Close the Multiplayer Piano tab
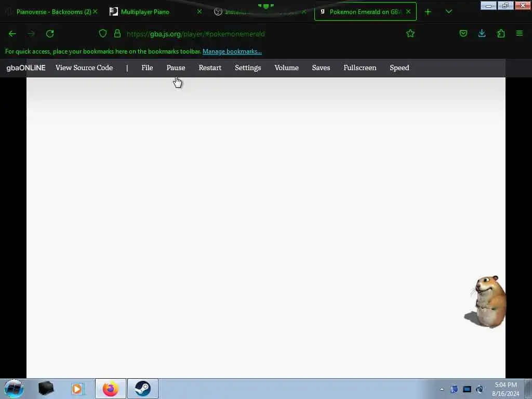Screen dimensions: 532x399 pyautogui.click(x=199, y=11)
